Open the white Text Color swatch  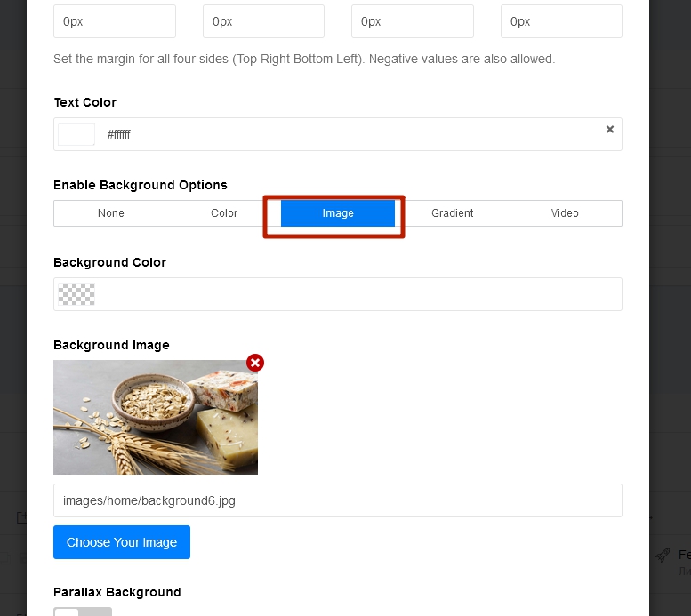76,134
